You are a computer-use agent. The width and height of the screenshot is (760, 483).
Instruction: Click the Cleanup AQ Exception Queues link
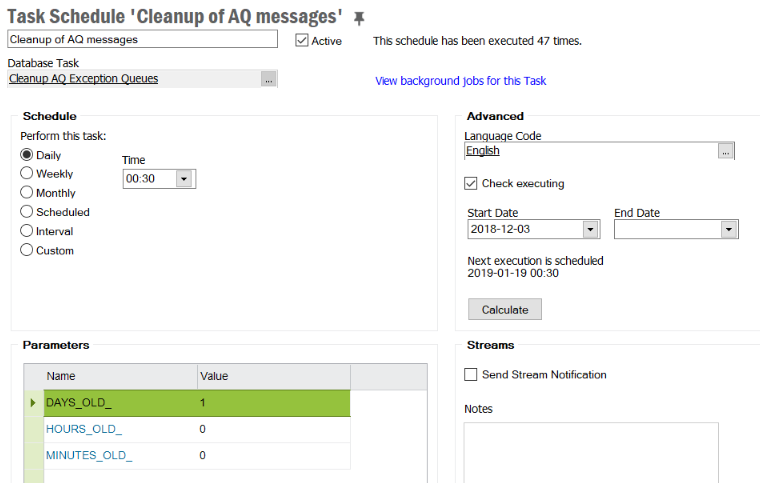83,79
